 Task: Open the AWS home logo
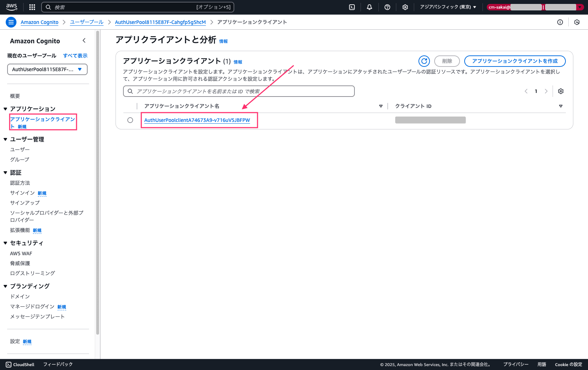(11, 7)
